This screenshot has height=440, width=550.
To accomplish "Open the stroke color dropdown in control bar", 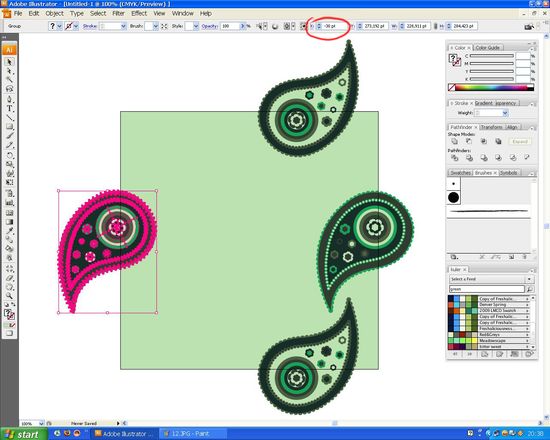I will (x=76, y=26).
